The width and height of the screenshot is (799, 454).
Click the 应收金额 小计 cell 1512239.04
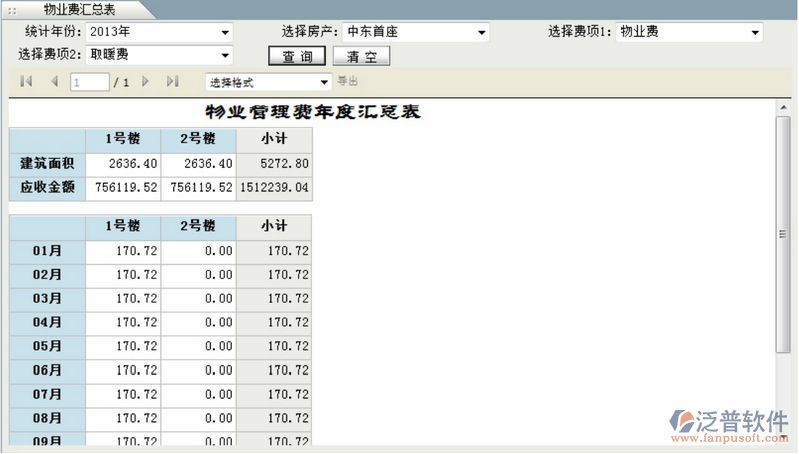273,187
